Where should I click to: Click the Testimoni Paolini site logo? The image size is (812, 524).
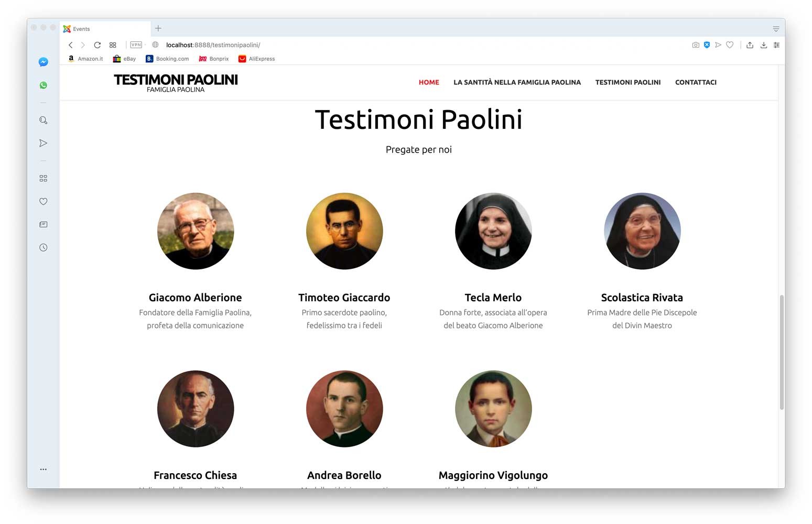pos(176,83)
